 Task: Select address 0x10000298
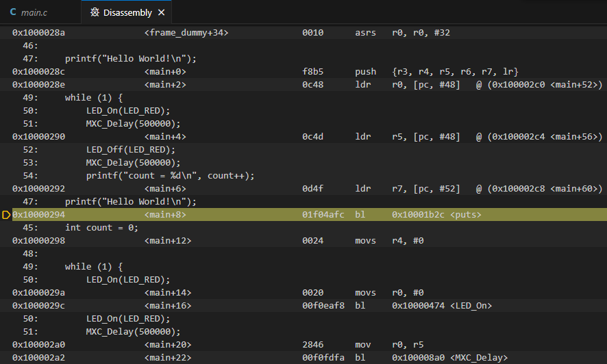[x=39, y=240]
